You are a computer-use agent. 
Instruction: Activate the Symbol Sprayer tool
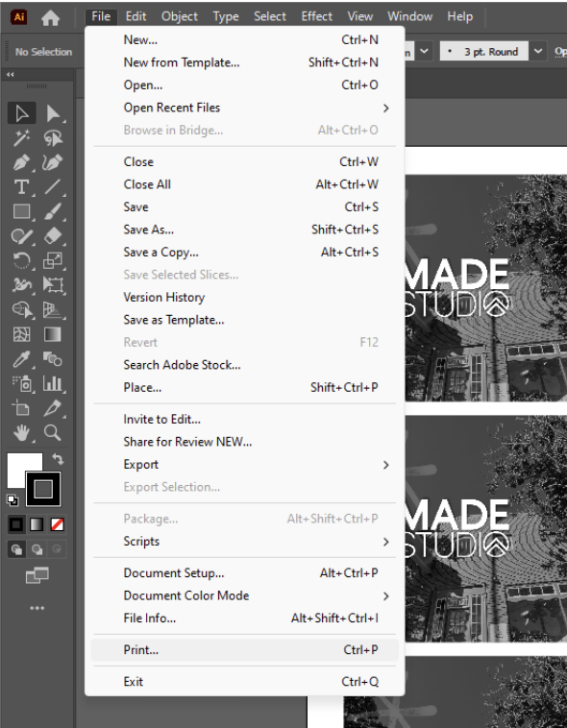[x=22, y=383]
